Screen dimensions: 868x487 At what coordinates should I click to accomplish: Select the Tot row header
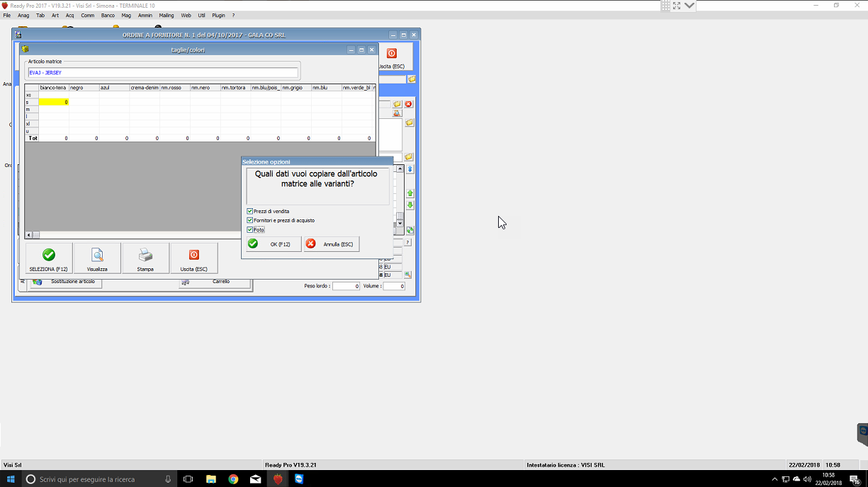tap(32, 138)
